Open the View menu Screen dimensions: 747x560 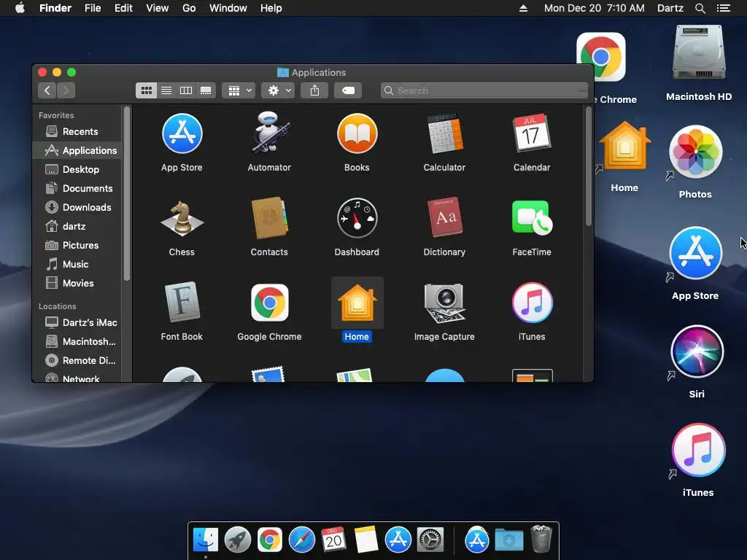point(158,8)
